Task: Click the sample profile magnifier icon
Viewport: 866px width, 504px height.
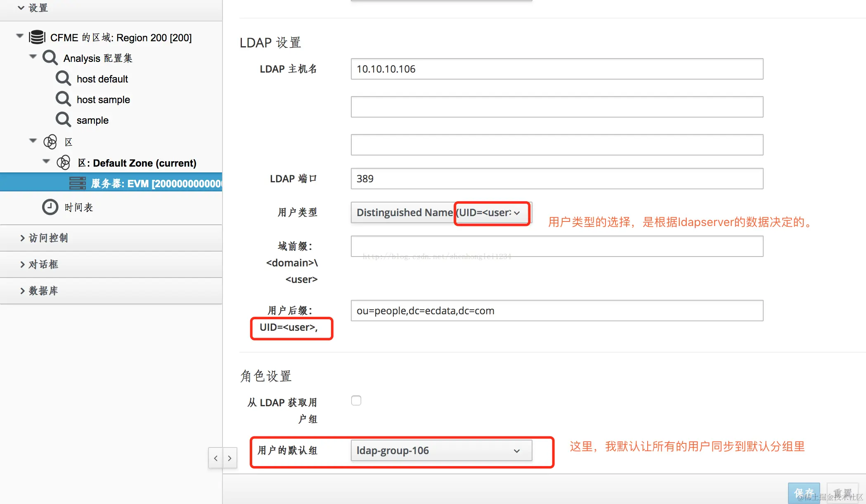Action: point(63,120)
